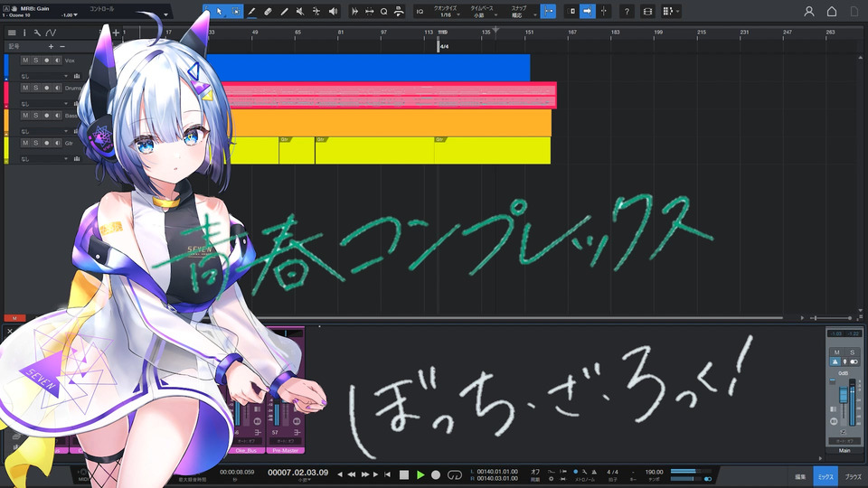This screenshot has width=868, height=488.
Task: Open the track list icon
Action: coord(12,33)
